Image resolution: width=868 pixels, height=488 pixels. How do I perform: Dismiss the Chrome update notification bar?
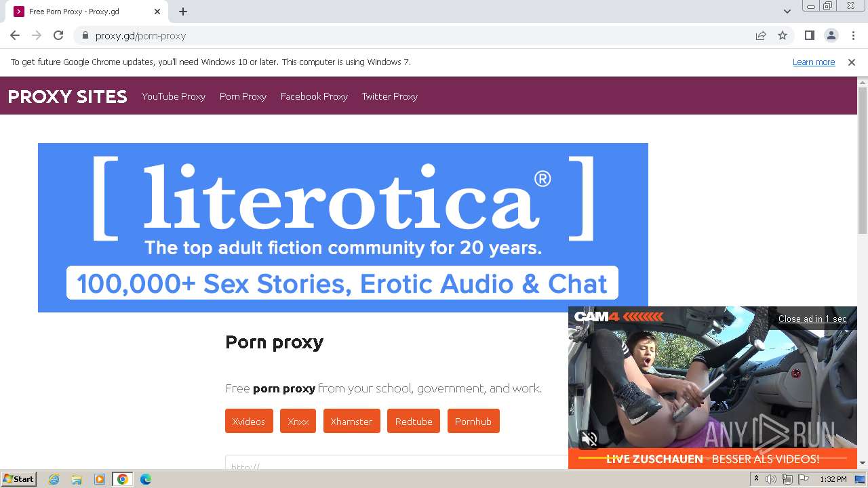852,62
